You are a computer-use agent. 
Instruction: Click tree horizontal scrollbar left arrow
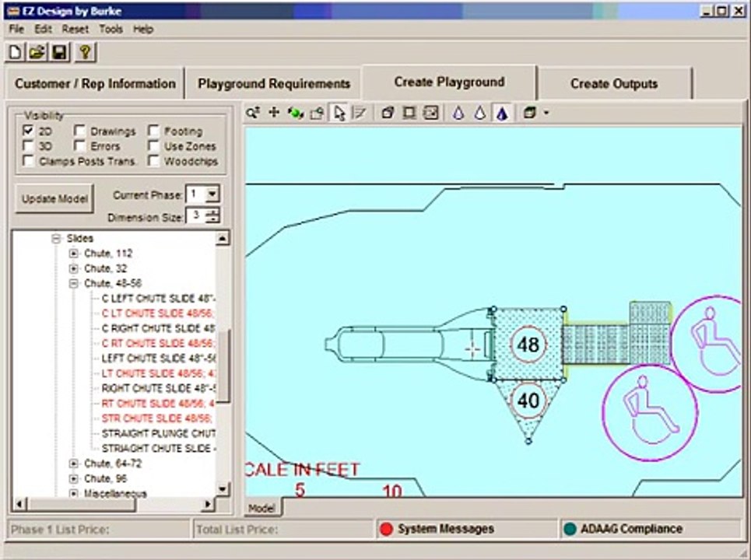pyautogui.click(x=19, y=504)
